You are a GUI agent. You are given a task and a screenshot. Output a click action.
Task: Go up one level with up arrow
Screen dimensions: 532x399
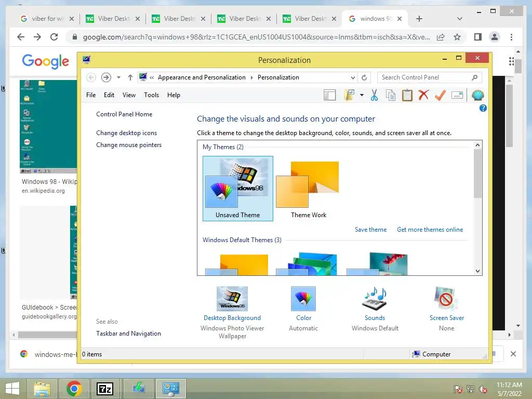[x=130, y=78]
